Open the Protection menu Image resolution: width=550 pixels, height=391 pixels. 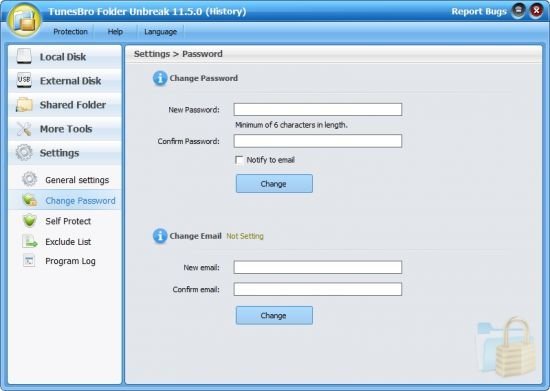(70, 32)
